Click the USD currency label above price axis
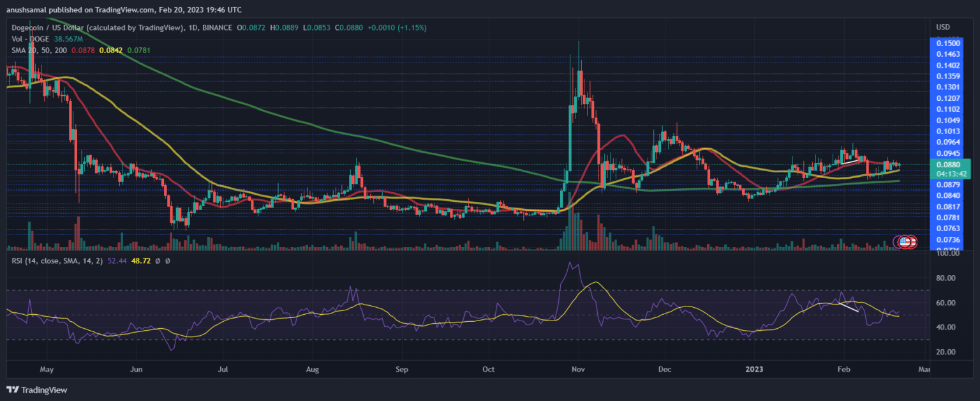The image size is (980, 401). pos(943,27)
